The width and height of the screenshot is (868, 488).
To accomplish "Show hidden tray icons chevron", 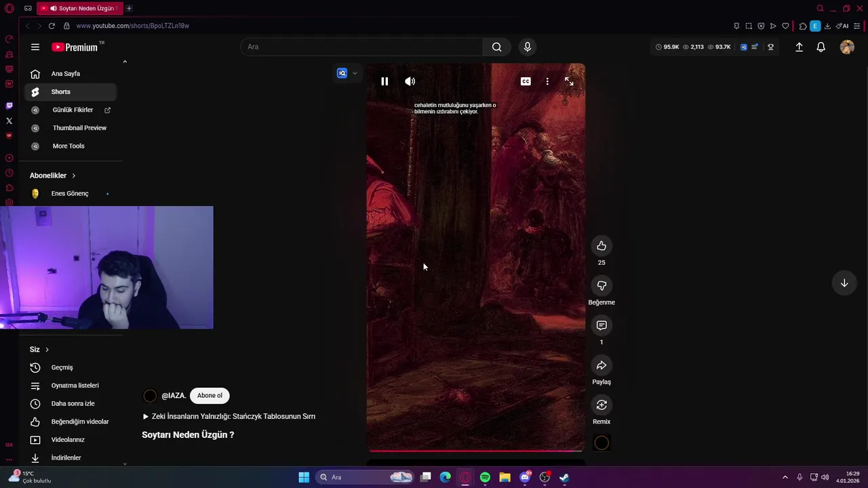I will click(785, 477).
